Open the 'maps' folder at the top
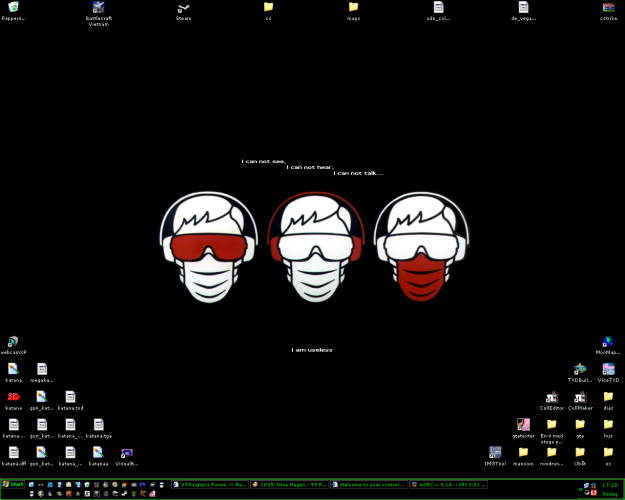 pos(353,8)
